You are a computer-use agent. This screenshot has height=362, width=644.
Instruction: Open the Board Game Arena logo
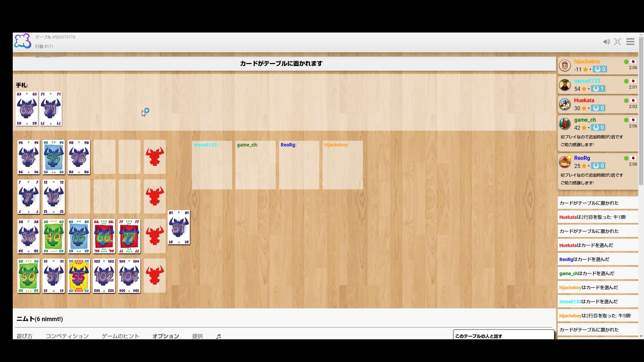click(x=22, y=42)
